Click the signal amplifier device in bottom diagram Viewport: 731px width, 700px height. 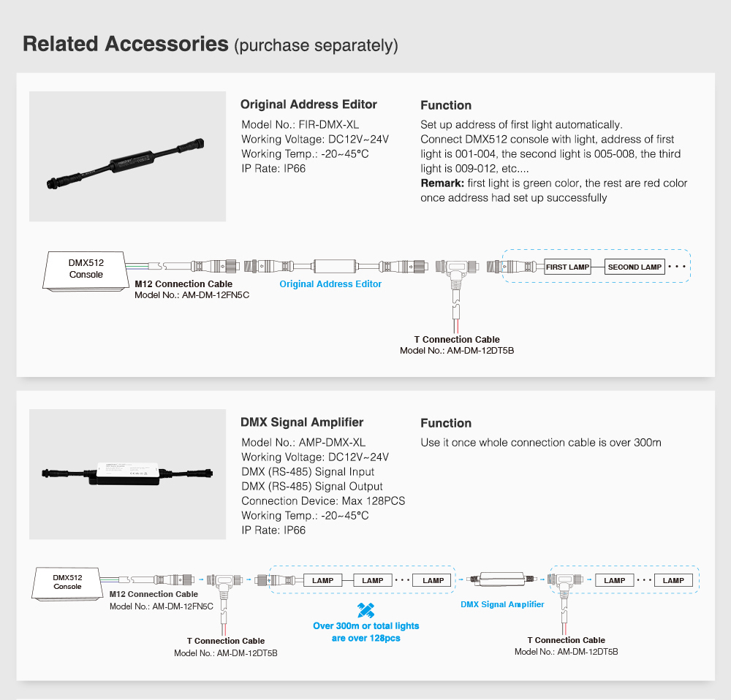pyautogui.click(x=502, y=579)
